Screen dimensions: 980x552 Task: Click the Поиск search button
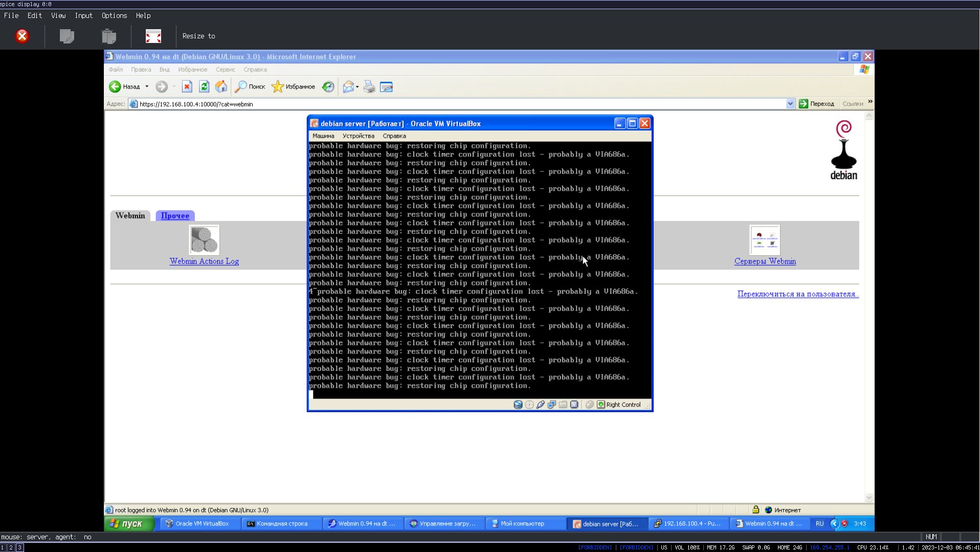click(250, 86)
